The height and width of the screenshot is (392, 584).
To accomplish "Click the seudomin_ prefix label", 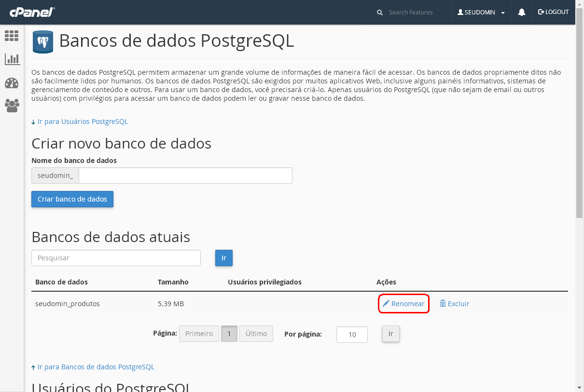I will [56, 176].
